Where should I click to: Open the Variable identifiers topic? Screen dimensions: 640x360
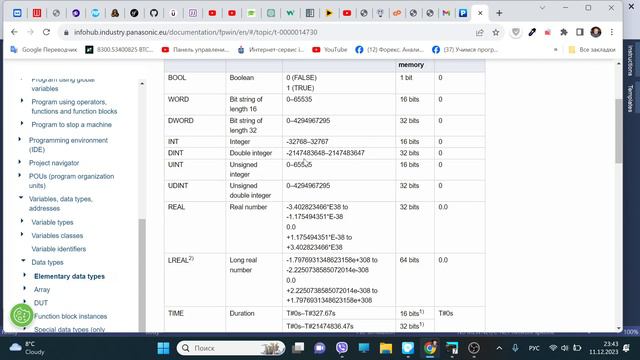59,249
